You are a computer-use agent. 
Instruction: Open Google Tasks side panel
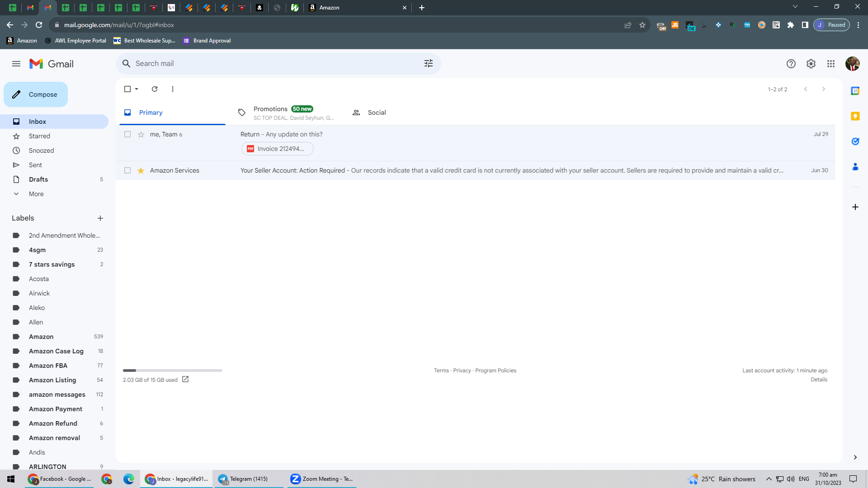(855, 141)
